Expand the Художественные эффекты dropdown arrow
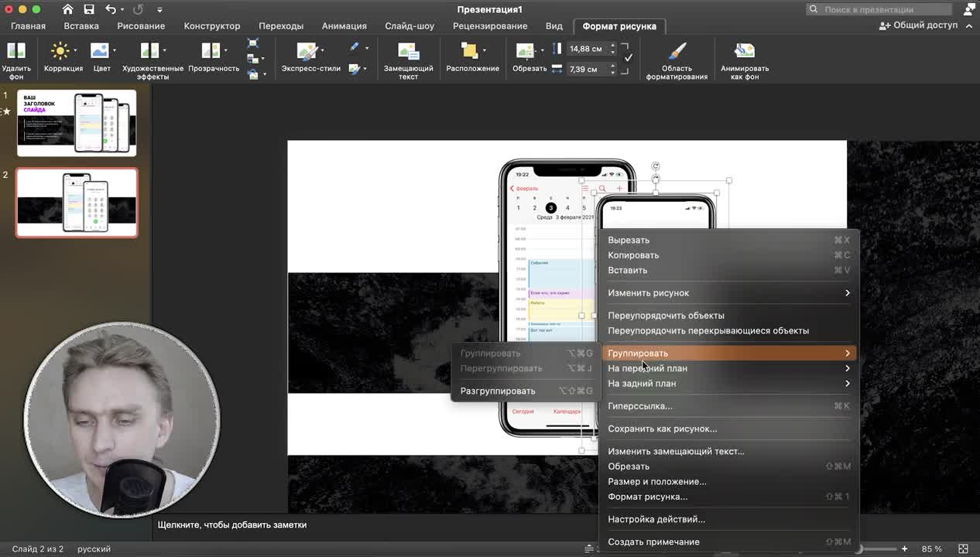This screenshot has width=980, height=557. (164, 51)
